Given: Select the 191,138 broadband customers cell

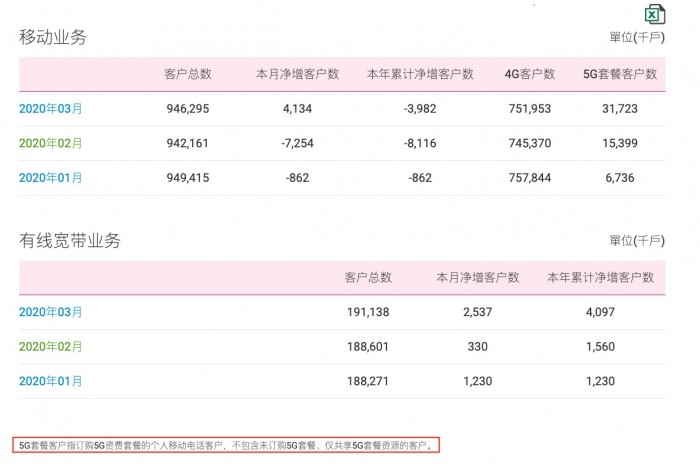Looking at the screenshot, I should pyautogui.click(x=367, y=312).
